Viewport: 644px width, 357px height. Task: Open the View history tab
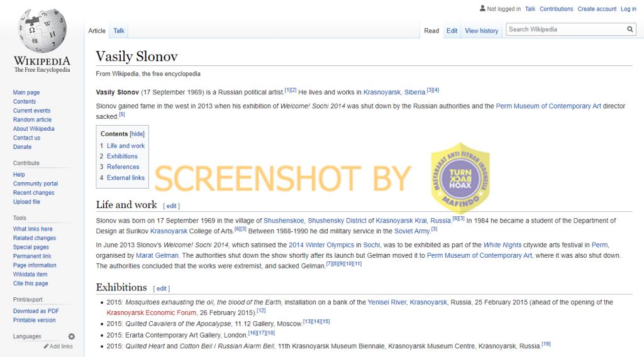[481, 31]
